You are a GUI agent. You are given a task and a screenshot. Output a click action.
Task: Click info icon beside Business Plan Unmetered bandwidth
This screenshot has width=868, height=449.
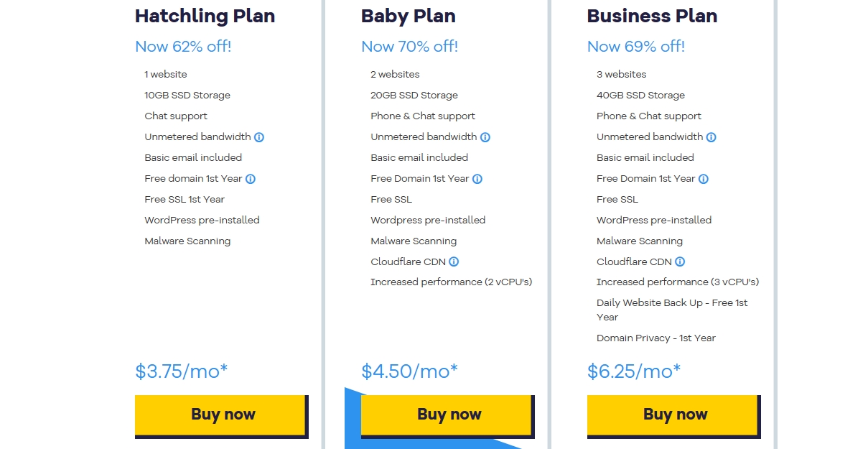pos(711,137)
